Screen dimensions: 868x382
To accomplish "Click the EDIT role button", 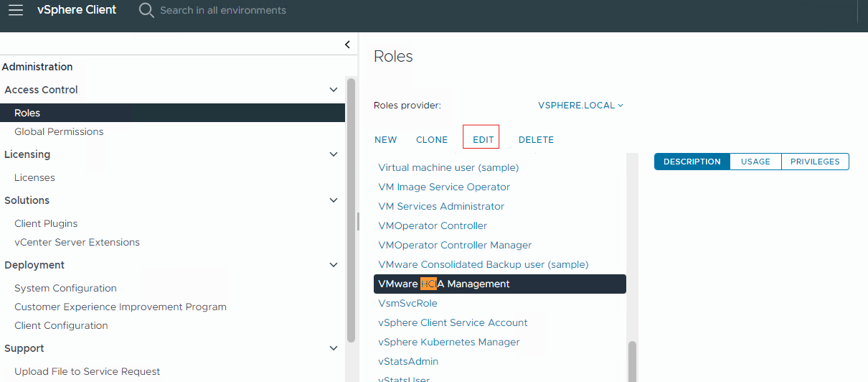I will [483, 140].
